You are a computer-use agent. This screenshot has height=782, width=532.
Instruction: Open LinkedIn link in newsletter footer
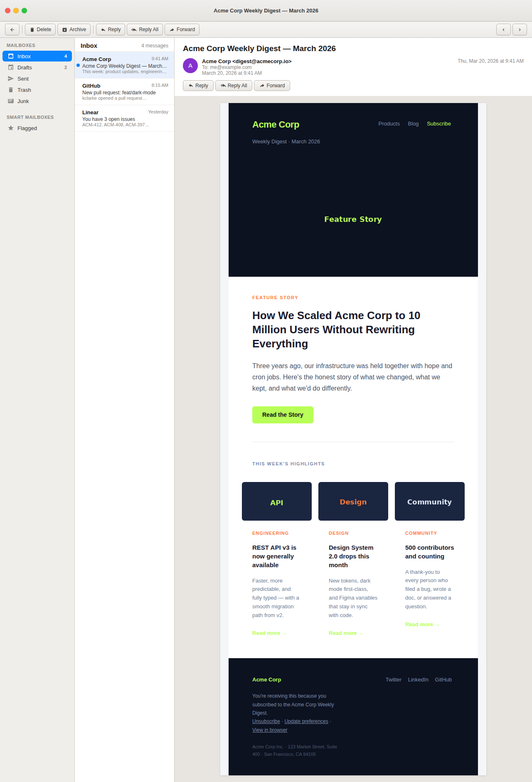[418, 680]
